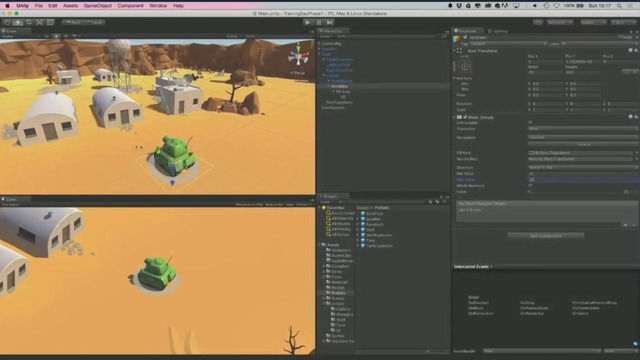The height and width of the screenshot is (360, 640).
Task: Open the Direction dropdown
Action: click(583, 168)
